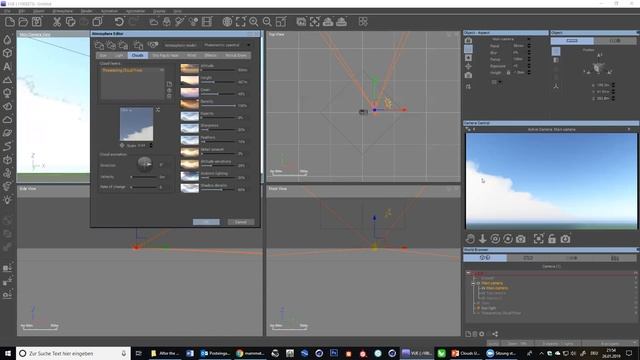Click the Duplicate object icon

pos(98,22)
